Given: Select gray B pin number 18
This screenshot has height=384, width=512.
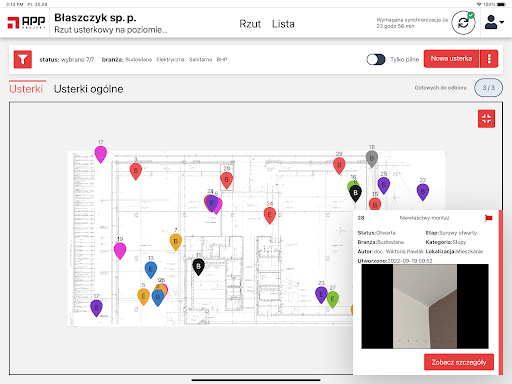Looking at the screenshot, I should 372,159.
